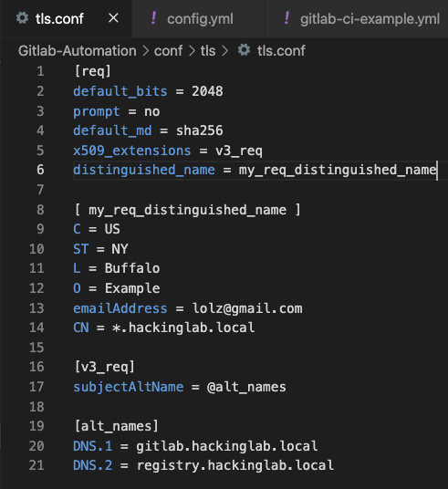
Task: Click line number 14 in the gutter
Action: click(36, 328)
